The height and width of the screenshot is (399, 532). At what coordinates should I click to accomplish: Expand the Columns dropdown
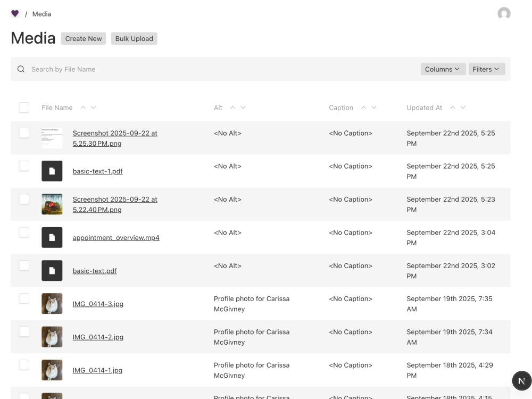point(443,69)
